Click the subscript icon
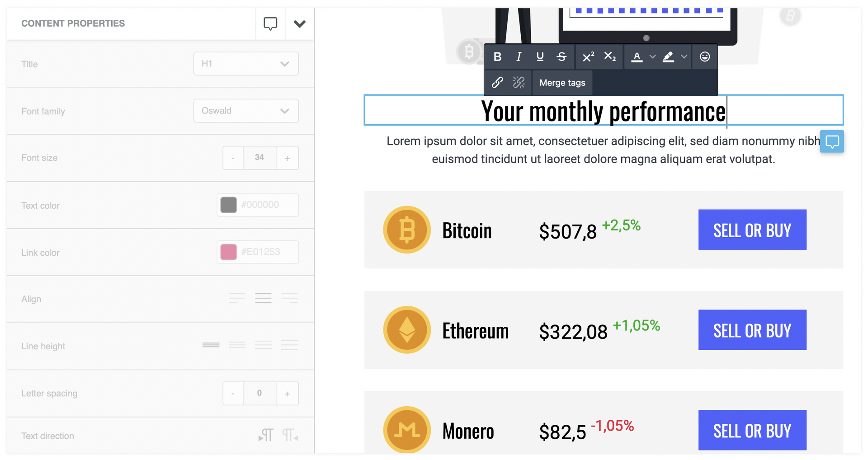868x460 pixels. pos(610,57)
